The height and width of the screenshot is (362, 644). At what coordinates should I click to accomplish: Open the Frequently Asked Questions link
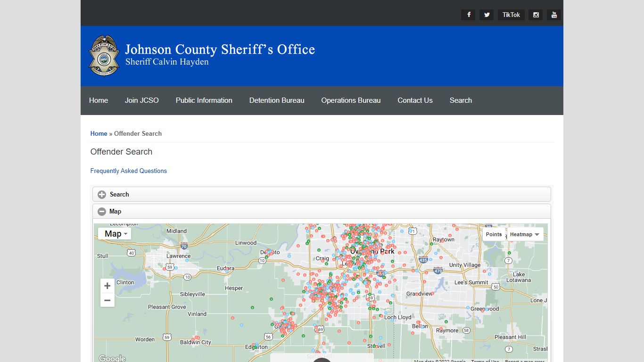point(129,171)
